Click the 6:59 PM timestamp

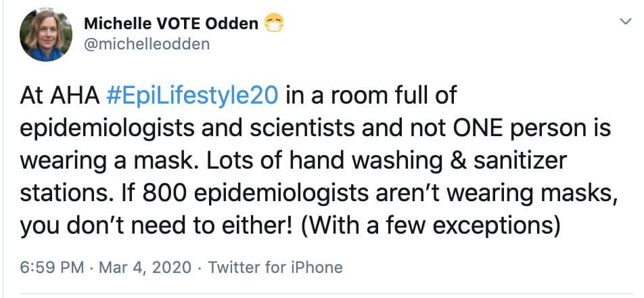pyautogui.click(x=51, y=268)
